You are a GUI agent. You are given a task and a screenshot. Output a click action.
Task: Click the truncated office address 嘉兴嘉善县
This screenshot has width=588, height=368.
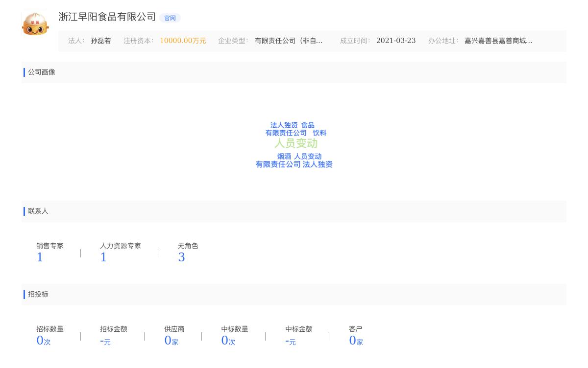[x=498, y=41]
